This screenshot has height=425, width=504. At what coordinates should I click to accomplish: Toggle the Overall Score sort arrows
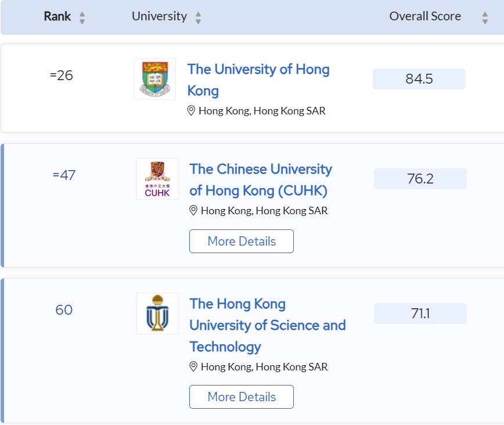[x=485, y=18]
